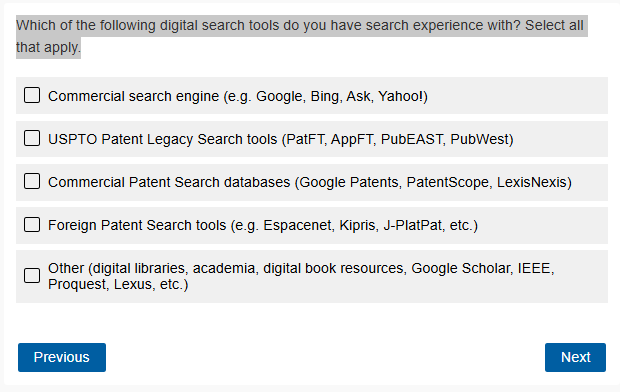The image size is (620, 392).
Task: Click the highlighted question text about search tools
Action: 300,36
